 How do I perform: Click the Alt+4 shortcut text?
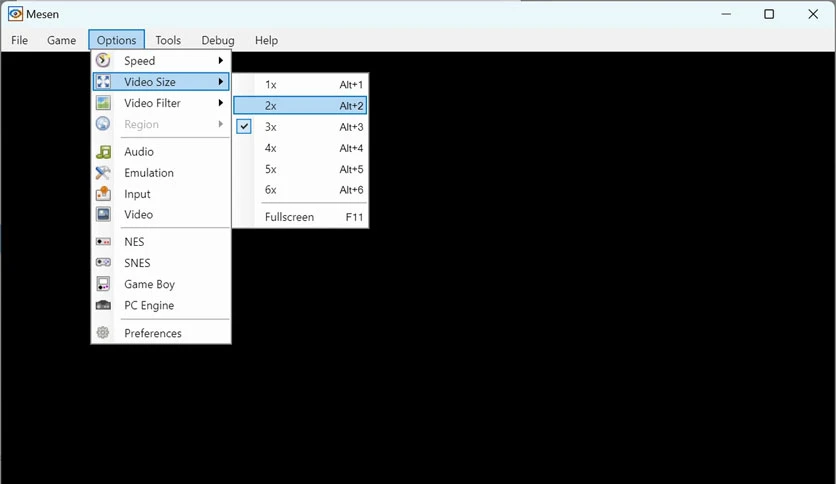(351, 148)
